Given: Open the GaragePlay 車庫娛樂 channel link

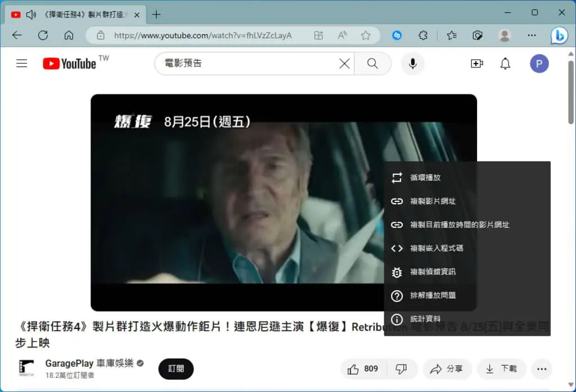Looking at the screenshot, I should click(x=89, y=363).
